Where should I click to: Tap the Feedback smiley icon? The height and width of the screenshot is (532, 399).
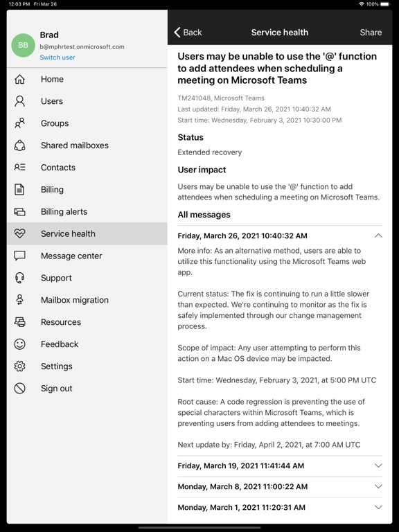tap(19, 344)
